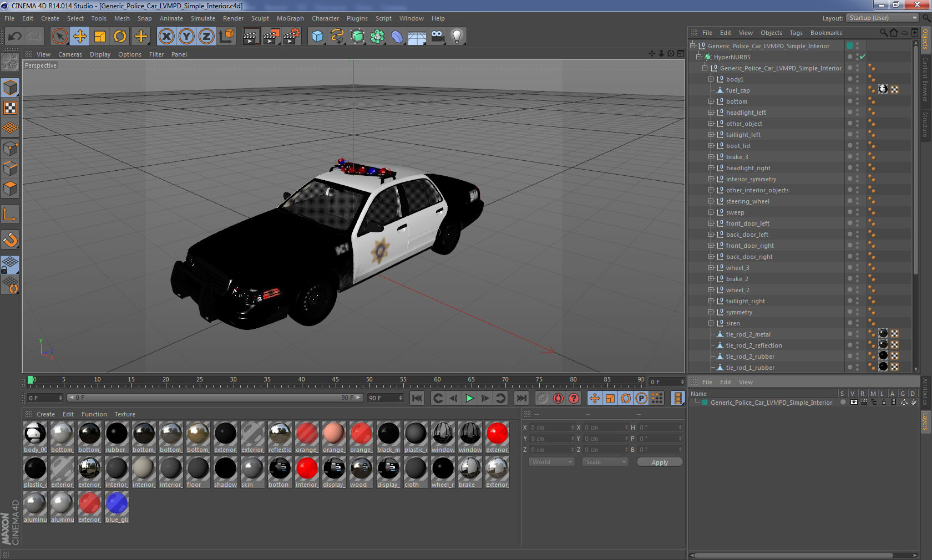
Task: Toggle the HyperNURBS enable checkmark
Action: point(863,57)
